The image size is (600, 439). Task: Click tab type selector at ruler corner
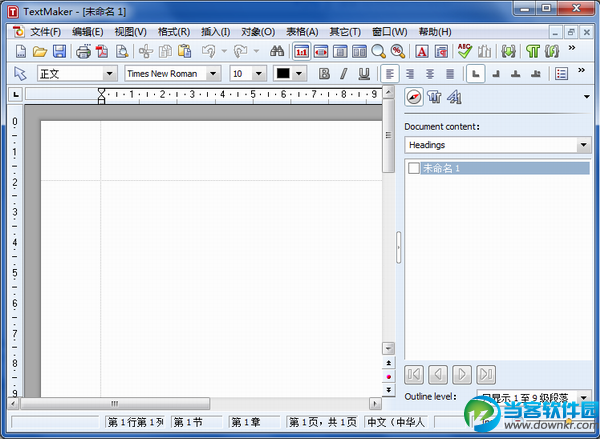point(16,94)
